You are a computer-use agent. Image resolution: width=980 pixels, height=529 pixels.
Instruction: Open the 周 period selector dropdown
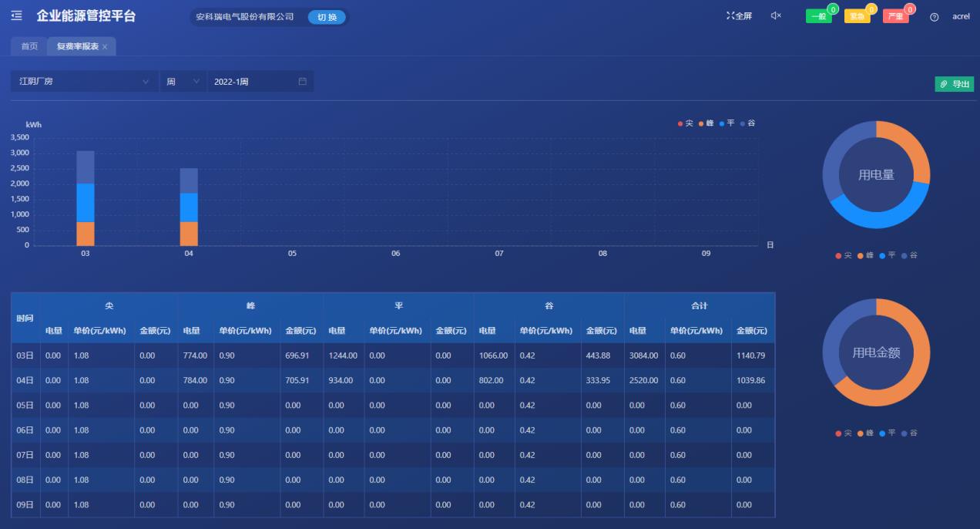[x=183, y=80]
